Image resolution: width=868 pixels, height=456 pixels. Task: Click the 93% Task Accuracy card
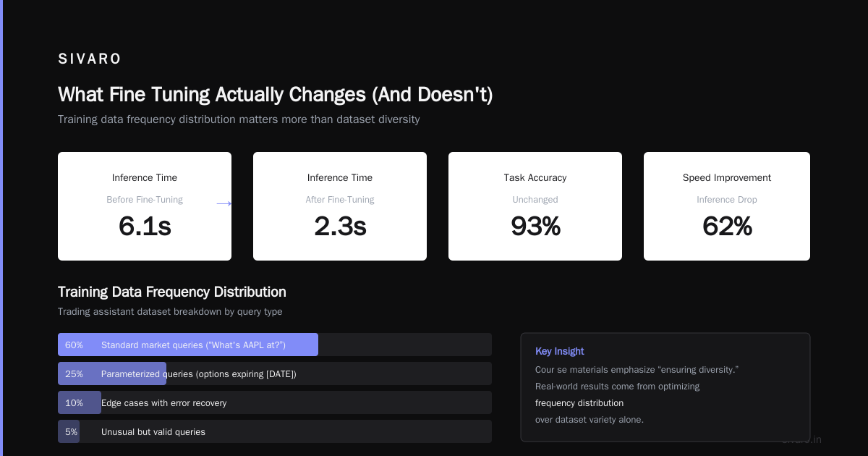(x=535, y=206)
